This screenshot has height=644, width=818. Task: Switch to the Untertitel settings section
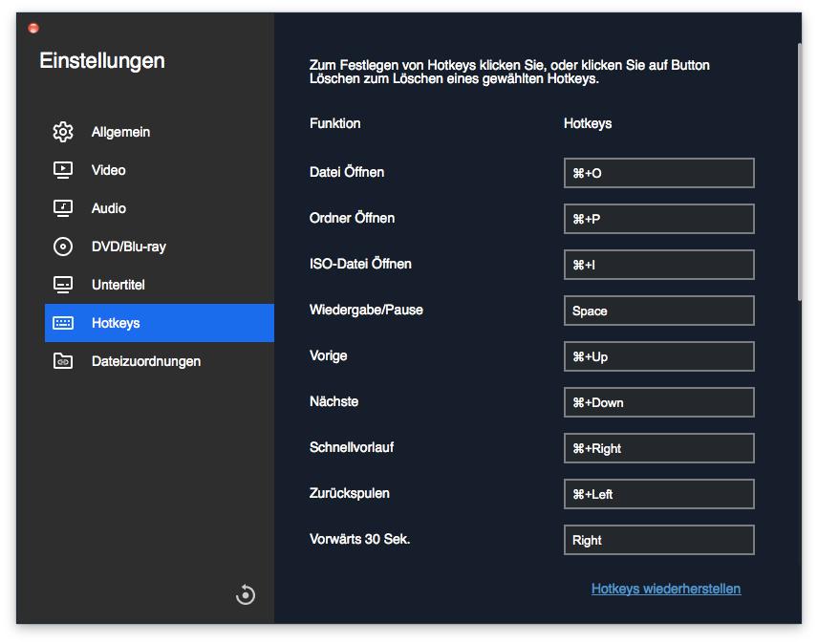(x=118, y=285)
